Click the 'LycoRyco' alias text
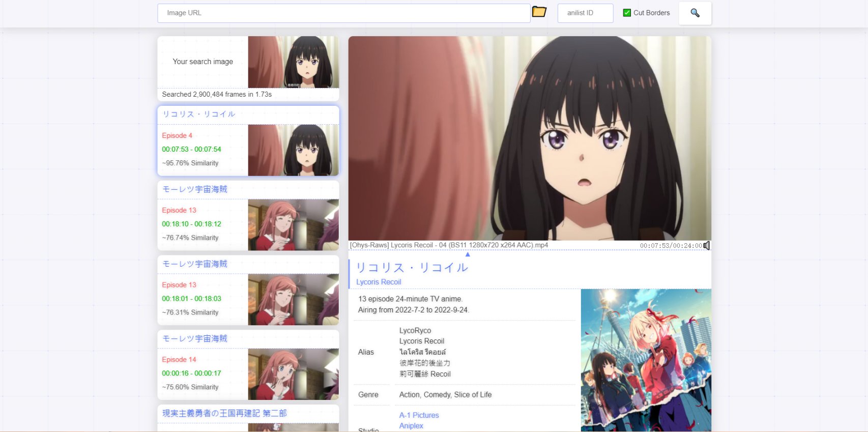This screenshot has width=868, height=432. [415, 330]
